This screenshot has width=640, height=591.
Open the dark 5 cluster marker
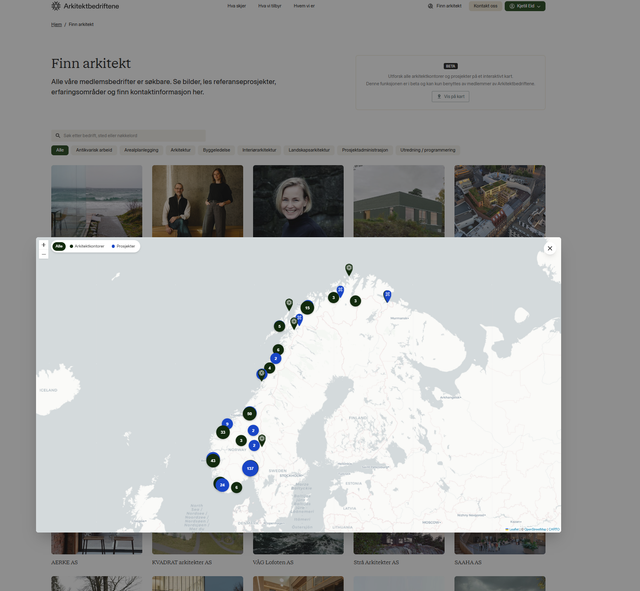pos(279,326)
